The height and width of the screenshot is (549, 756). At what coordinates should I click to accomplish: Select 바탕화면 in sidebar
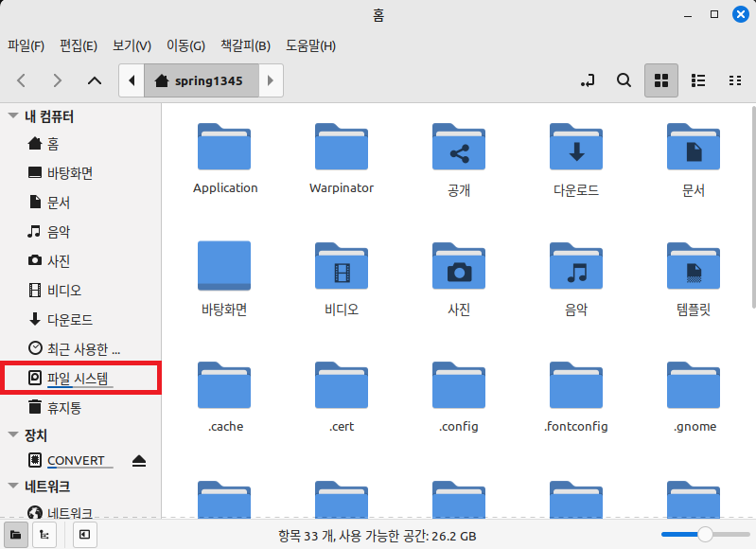[80, 173]
